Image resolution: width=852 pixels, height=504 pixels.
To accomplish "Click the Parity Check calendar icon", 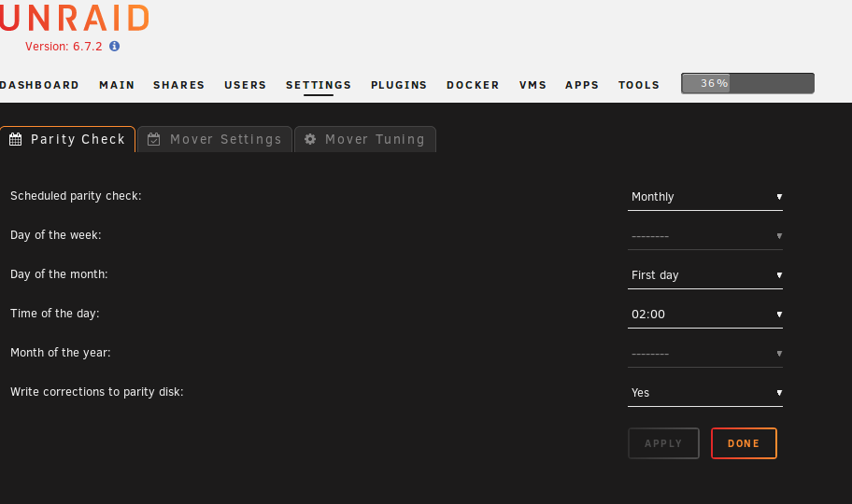I will point(16,140).
